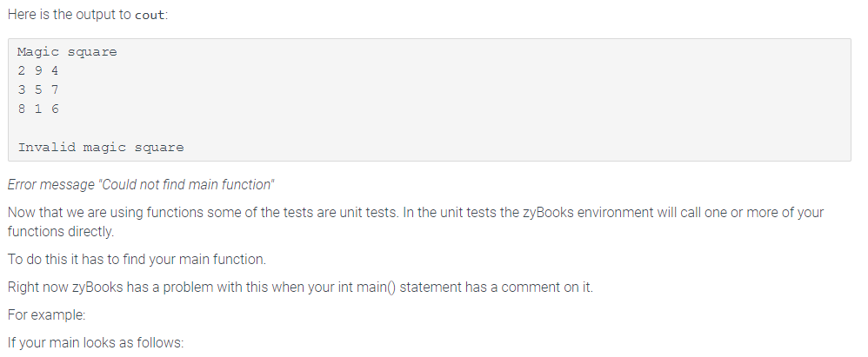Viewport: 868px width, 357px height.
Task: Click the number 6 in the bottom row
Action: [55, 109]
